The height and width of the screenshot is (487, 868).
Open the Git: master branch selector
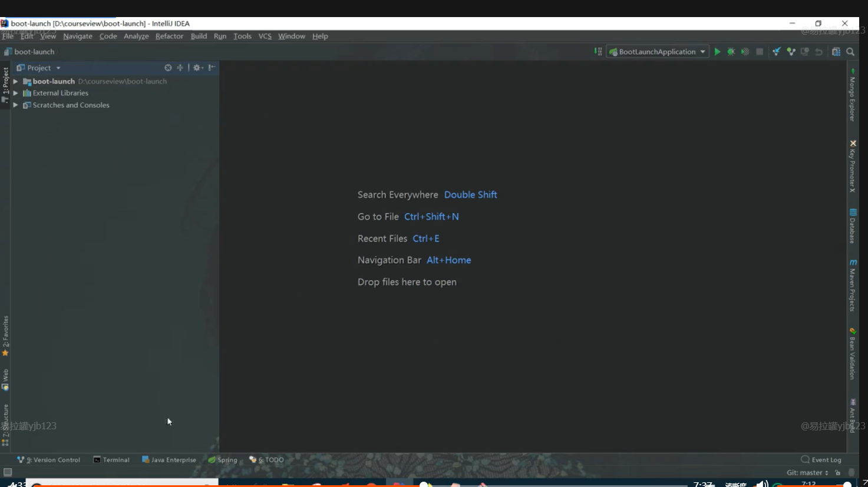(807, 472)
